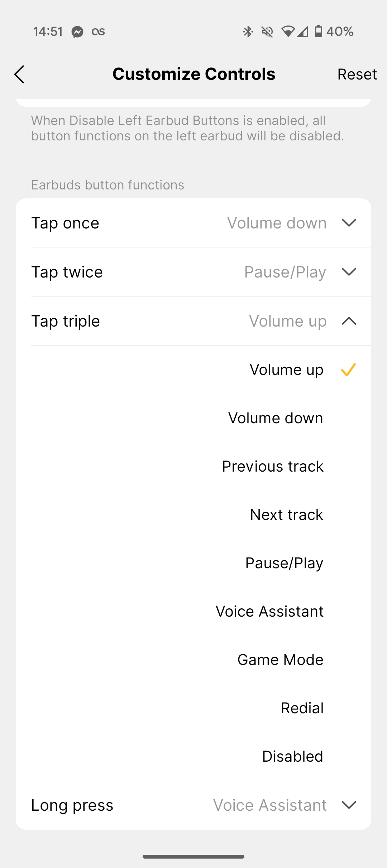Tap the orange checkmark beside Volume up
Image resolution: width=387 pixels, height=868 pixels.
click(348, 370)
